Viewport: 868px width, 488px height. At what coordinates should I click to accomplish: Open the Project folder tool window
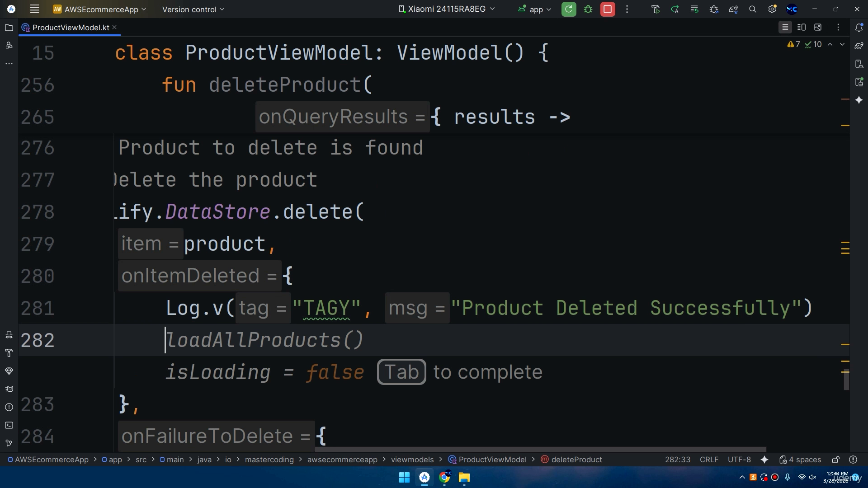point(9,28)
